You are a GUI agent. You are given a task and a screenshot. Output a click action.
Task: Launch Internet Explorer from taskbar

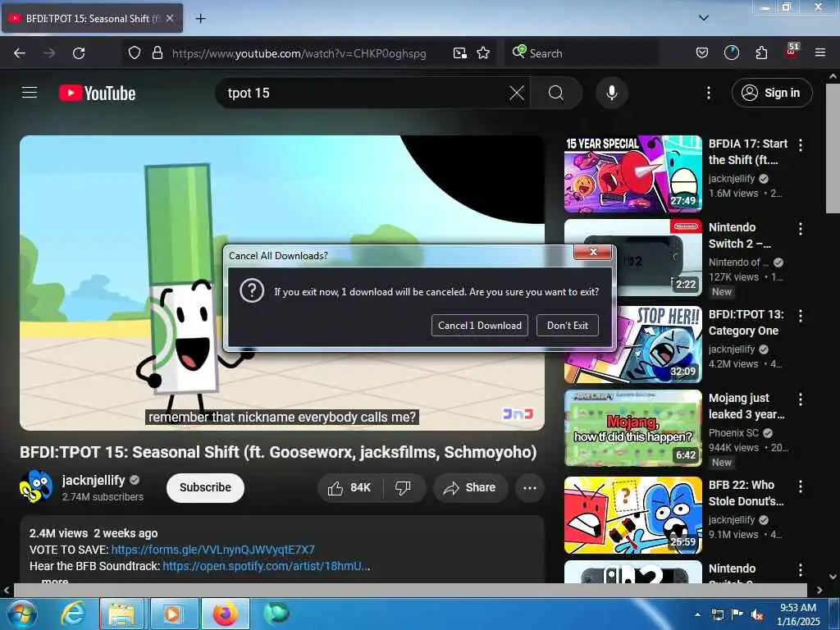point(72,614)
